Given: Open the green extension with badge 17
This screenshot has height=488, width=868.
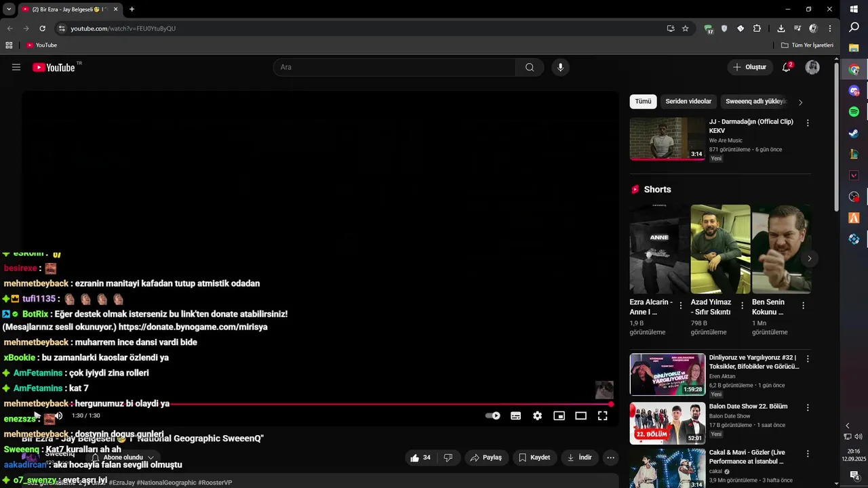Looking at the screenshot, I should (709, 28).
